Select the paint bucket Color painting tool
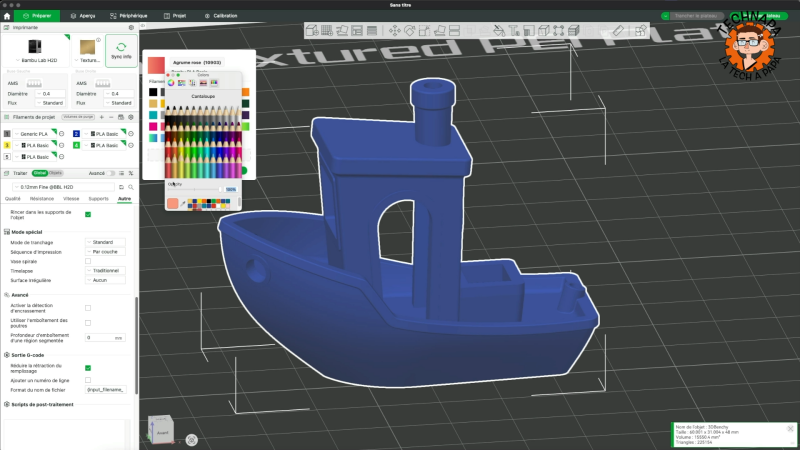 click(x=499, y=31)
